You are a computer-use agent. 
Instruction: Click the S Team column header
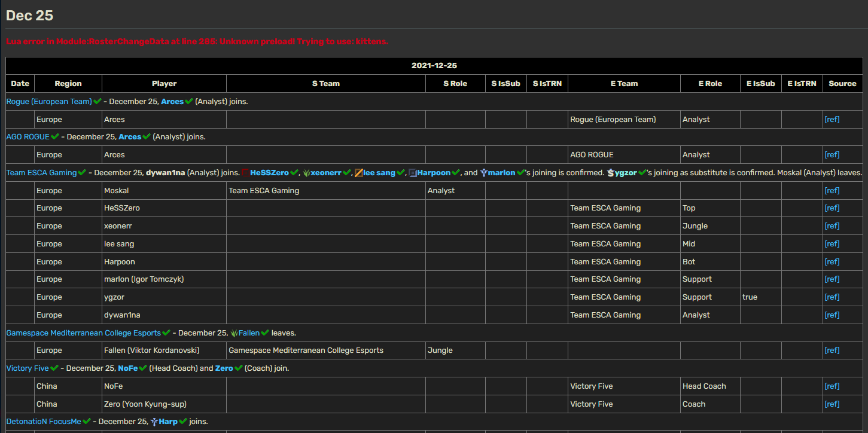[x=326, y=84]
